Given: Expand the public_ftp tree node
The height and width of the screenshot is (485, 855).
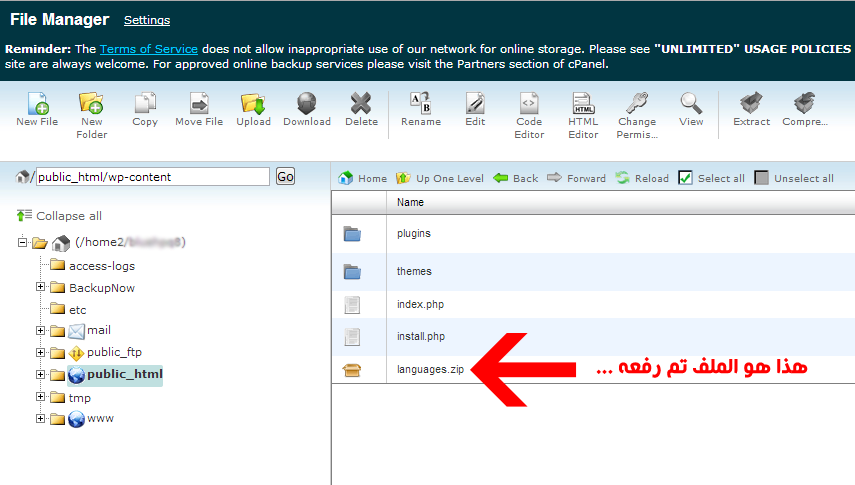Looking at the screenshot, I should tap(41, 352).
